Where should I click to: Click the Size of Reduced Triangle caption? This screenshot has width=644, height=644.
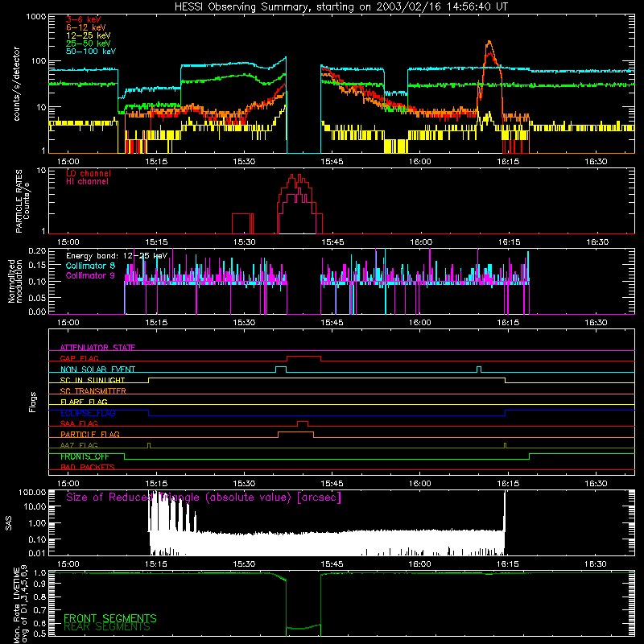[x=204, y=497]
